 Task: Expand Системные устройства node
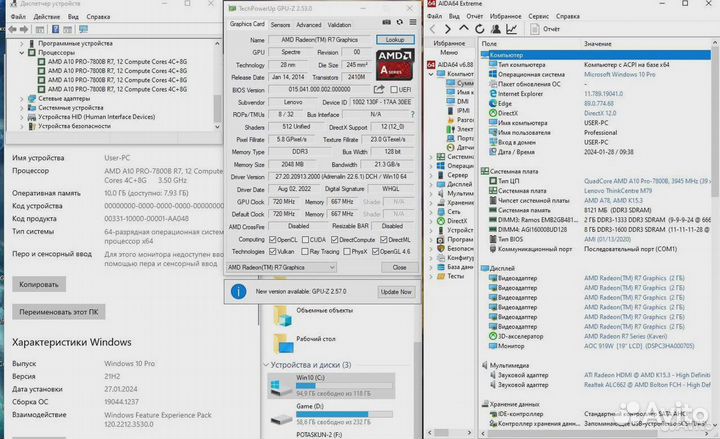point(22,107)
